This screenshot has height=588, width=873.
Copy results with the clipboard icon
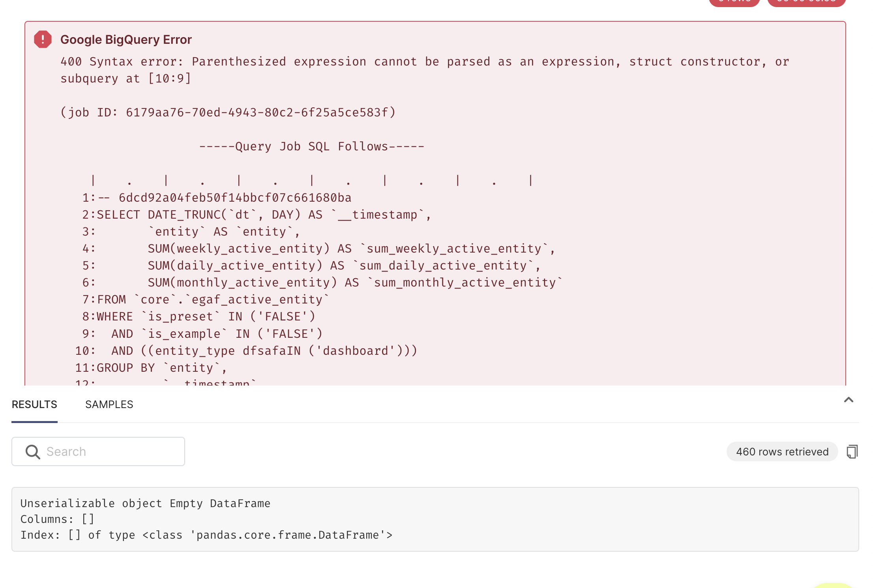(x=852, y=451)
